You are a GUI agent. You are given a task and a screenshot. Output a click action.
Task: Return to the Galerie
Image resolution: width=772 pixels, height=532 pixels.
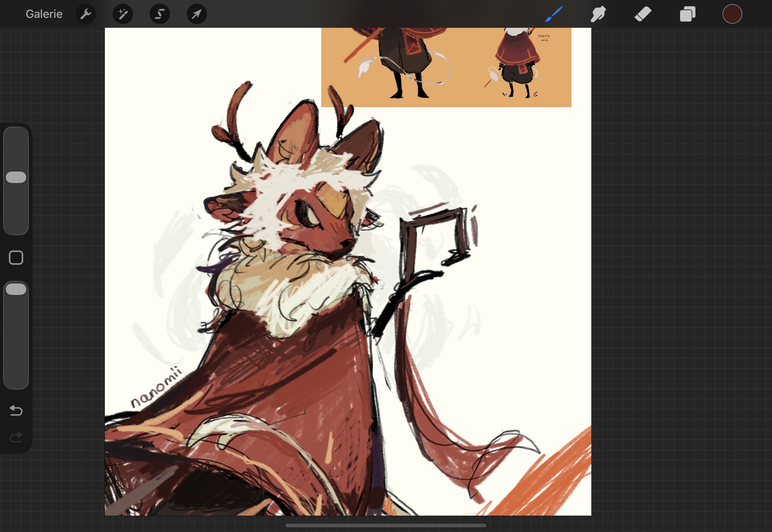pos(44,14)
